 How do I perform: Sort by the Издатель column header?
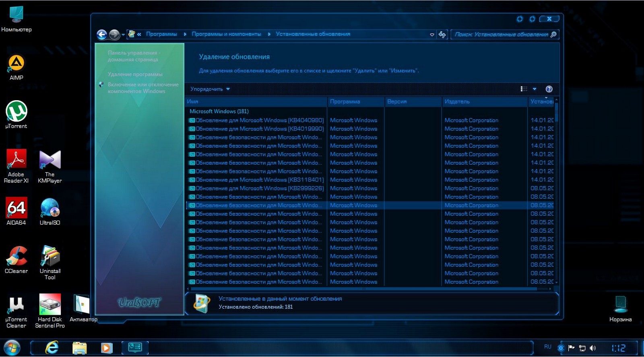click(485, 101)
